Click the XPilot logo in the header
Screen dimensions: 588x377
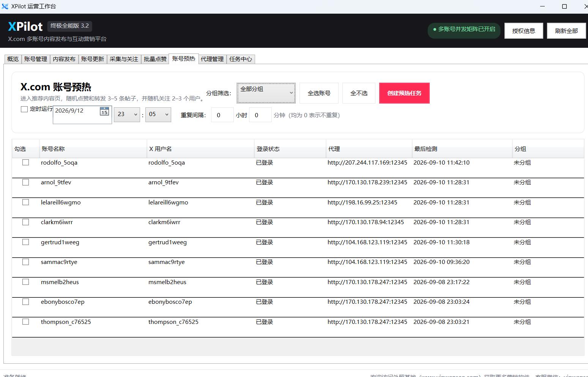25,27
